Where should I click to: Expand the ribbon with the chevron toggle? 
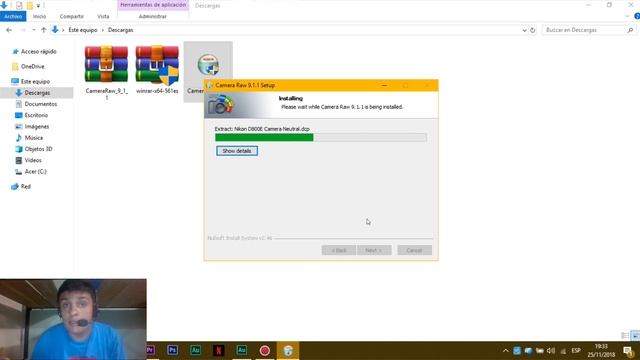point(627,16)
